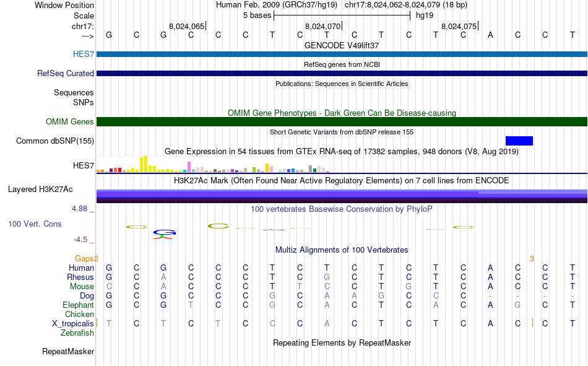Click the Mouse species label
Screen dimensions: 588x366
pos(82,286)
